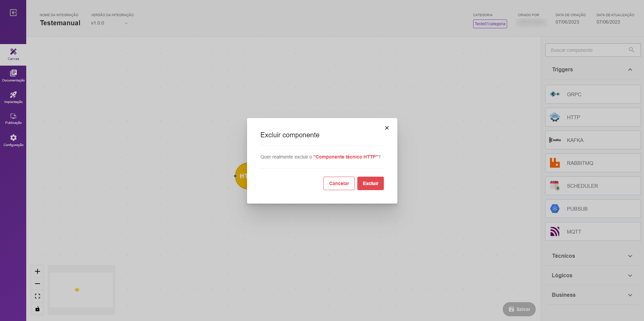Zoom in on canvas with plus
Screen dimensions: 644x321
click(37, 271)
